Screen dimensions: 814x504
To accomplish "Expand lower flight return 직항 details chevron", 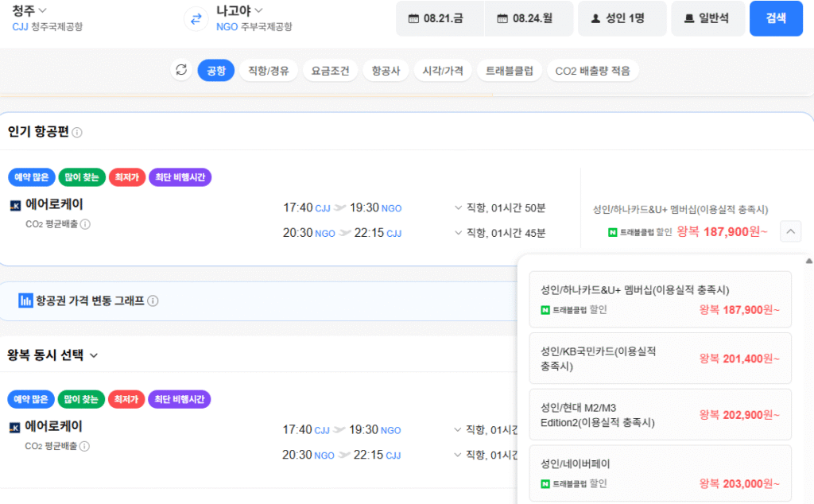I will 457,455.
